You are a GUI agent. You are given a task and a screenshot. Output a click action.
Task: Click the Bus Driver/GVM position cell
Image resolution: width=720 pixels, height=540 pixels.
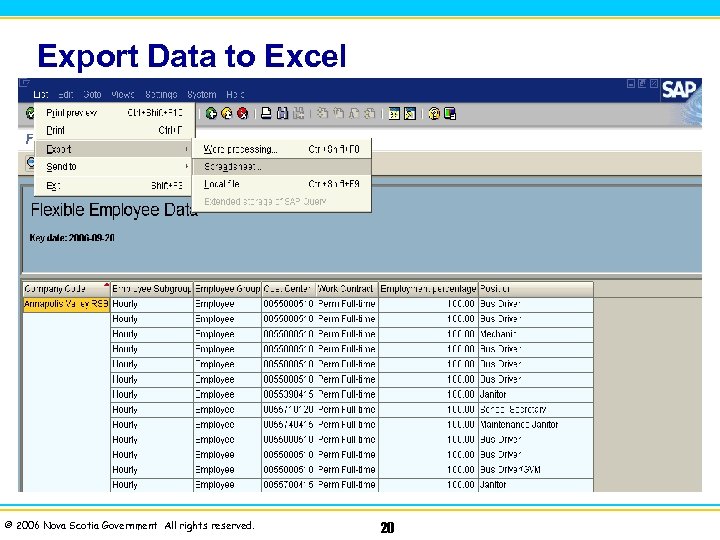(x=536, y=470)
